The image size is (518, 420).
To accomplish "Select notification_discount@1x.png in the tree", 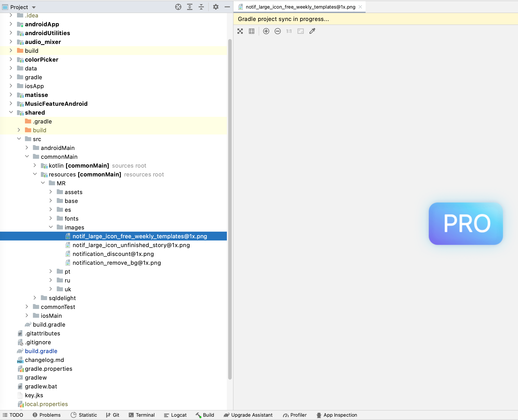I will (113, 254).
